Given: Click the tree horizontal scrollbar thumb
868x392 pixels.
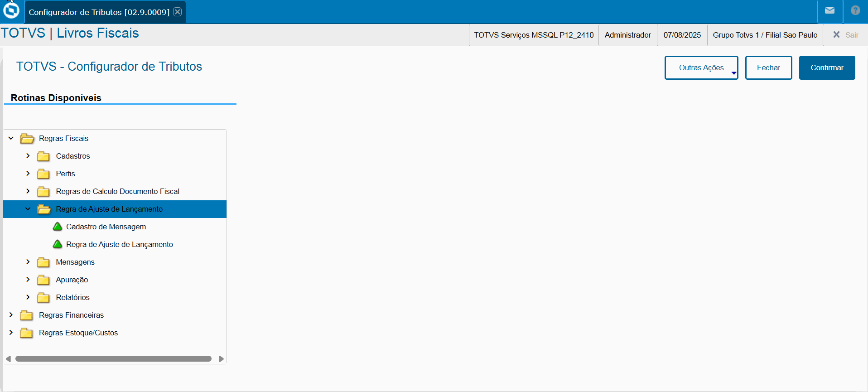Looking at the screenshot, I should pyautogui.click(x=113, y=358).
